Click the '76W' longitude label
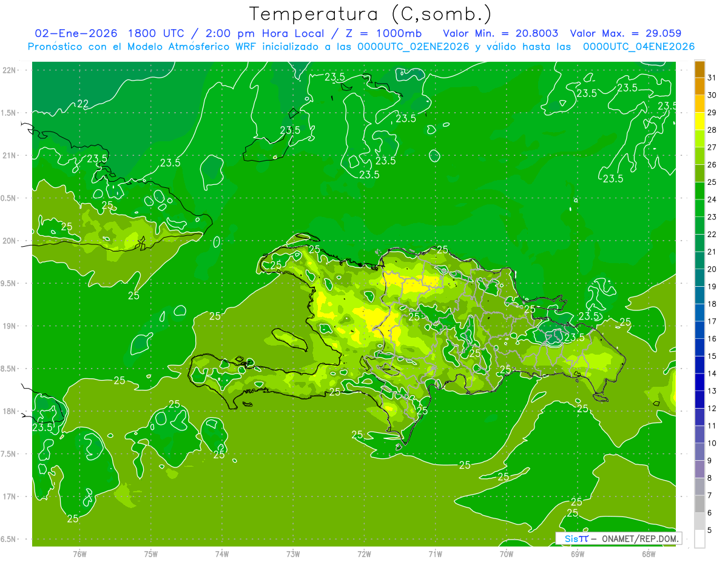Viewport: 728px width, 562px height. click(x=79, y=554)
